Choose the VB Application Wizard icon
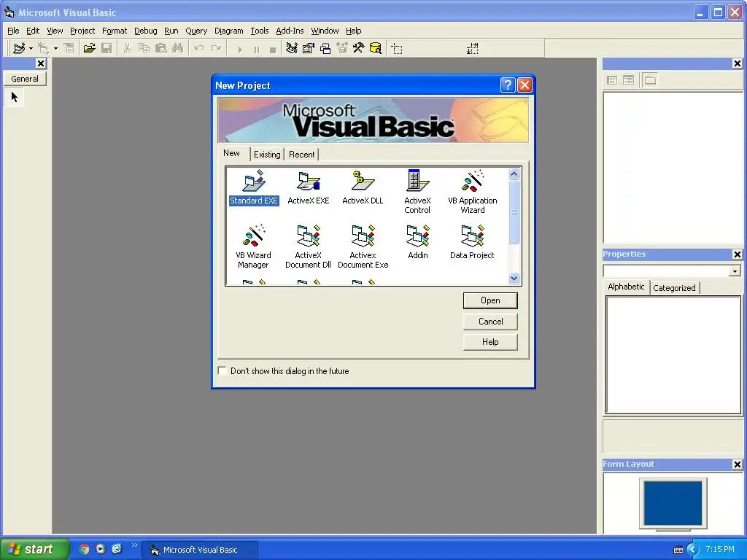This screenshot has width=747, height=560. 472,192
